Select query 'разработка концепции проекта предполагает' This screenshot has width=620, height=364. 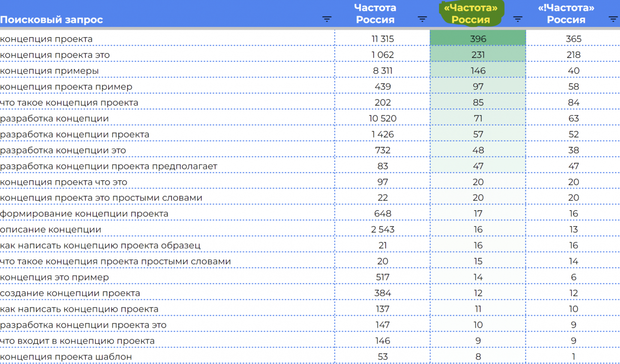[x=109, y=166]
